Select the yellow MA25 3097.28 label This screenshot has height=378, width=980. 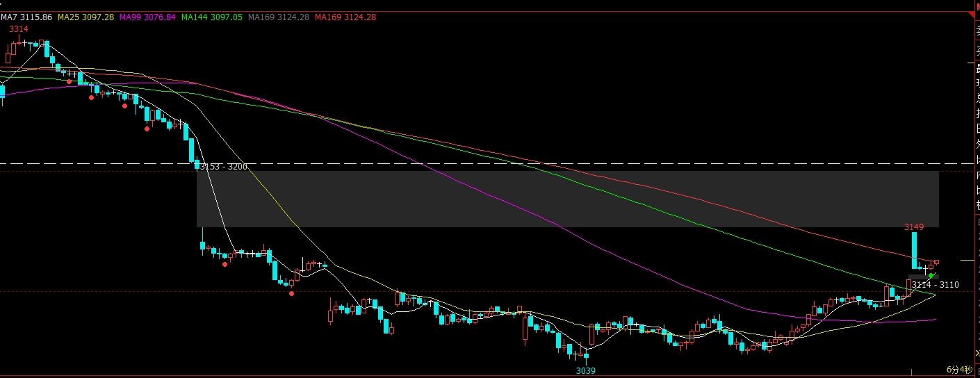tap(85, 17)
